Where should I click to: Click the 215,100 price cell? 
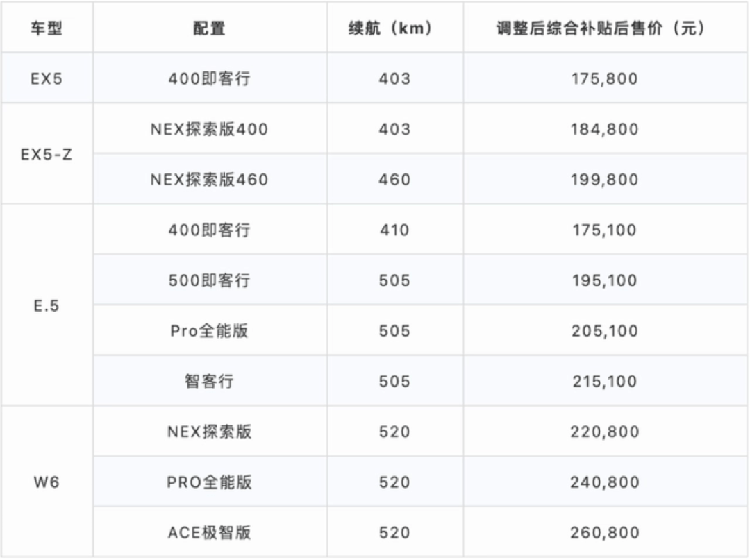pos(604,382)
